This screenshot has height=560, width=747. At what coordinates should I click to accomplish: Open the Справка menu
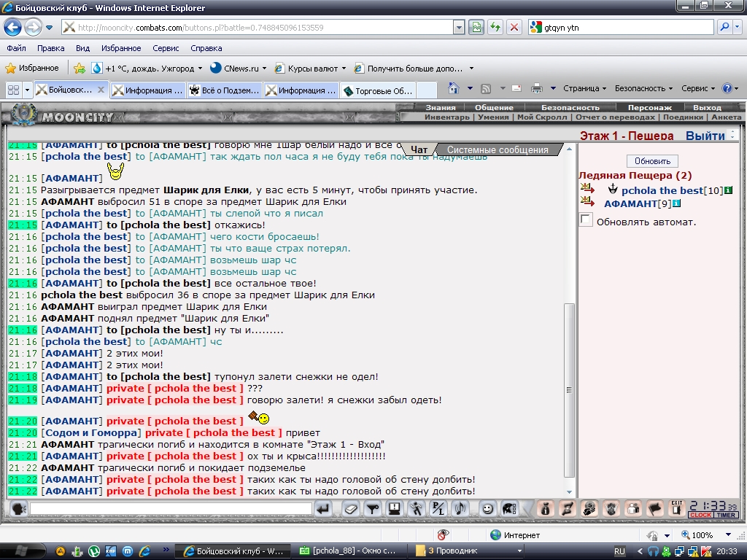(x=206, y=48)
